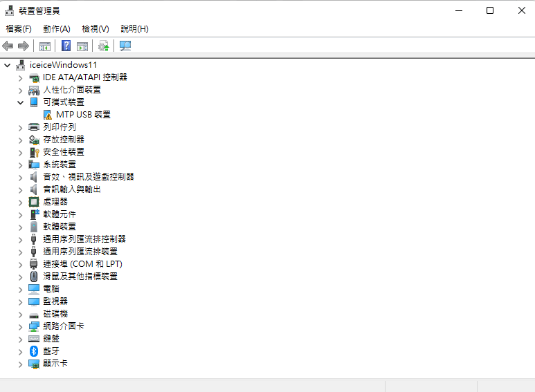This screenshot has width=535, height=392.
Task: Click the Forward arrow toolbar icon
Action: 24,46
